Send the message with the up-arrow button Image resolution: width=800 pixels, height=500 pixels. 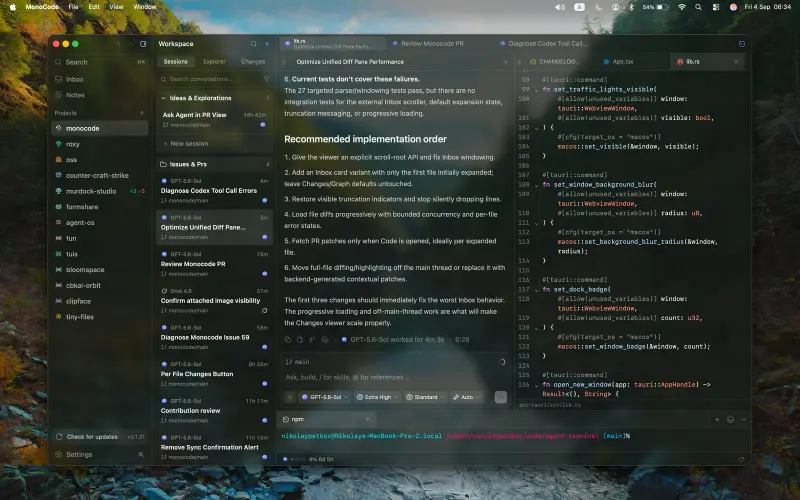(x=501, y=397)
